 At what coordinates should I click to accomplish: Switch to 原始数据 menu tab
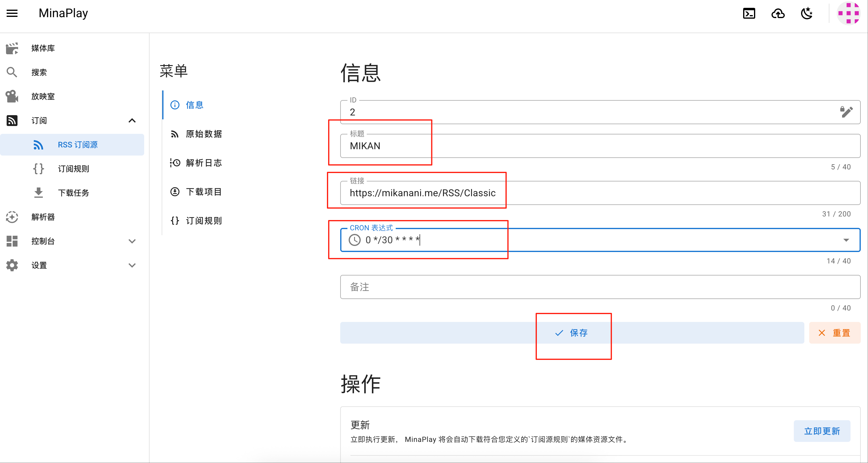pyautogui.click(x=204, y=134)
